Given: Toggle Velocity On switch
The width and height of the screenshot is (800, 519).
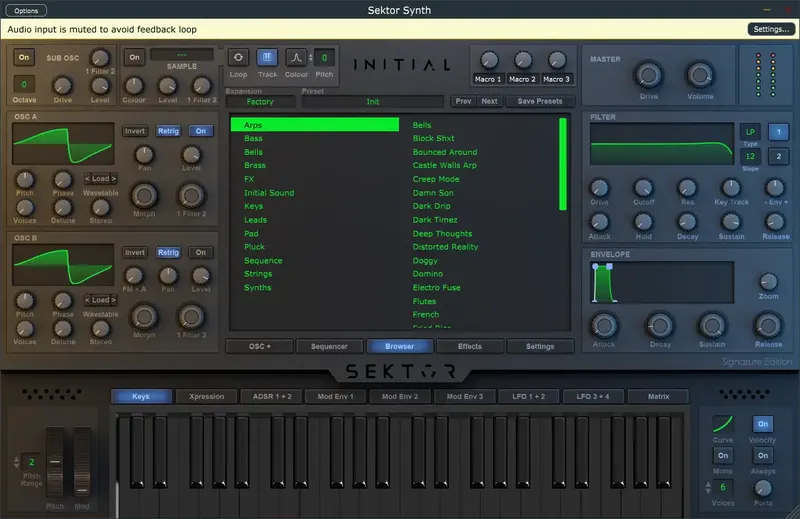Looking at the screenshot, I should 763,424.
